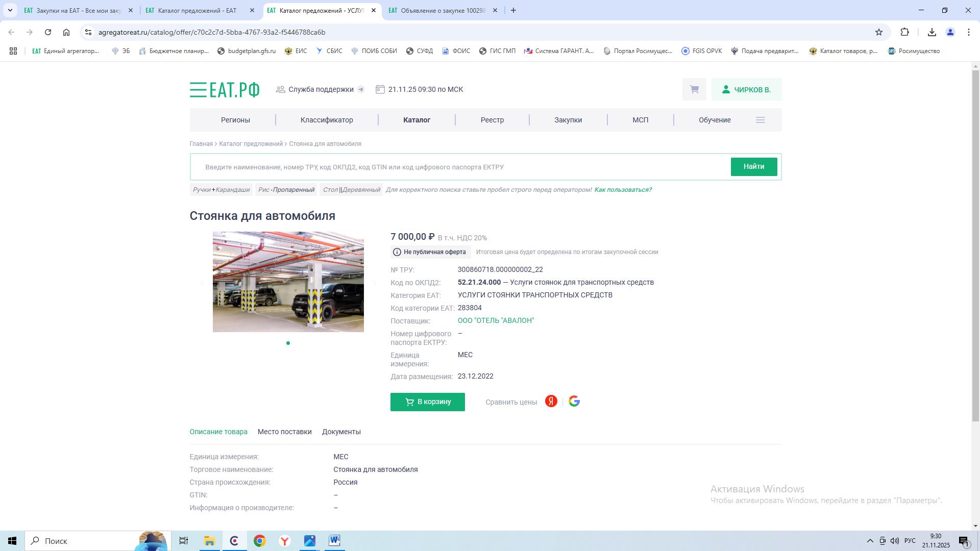
Task: Open the browser extensions puzzle icon
Action: [x=904, y=32]
